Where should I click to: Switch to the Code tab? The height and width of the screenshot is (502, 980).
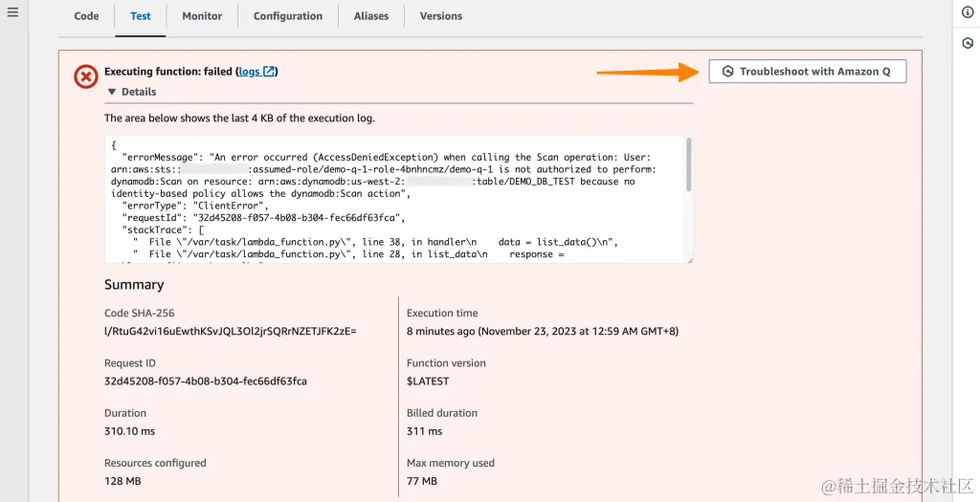pos(86,16)
